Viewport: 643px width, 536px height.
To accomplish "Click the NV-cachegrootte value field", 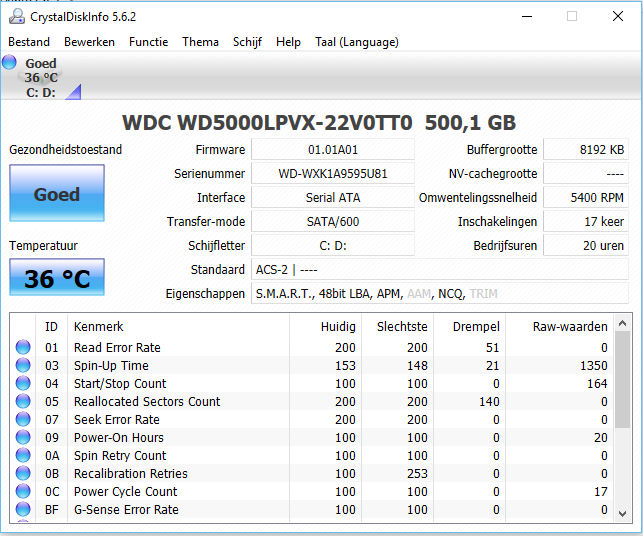I will (x=586, y=173).
